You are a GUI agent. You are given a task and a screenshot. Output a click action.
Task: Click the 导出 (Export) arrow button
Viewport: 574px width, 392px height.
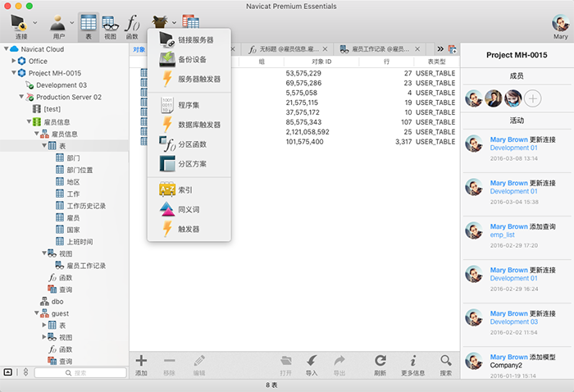[x=339, y=365]
